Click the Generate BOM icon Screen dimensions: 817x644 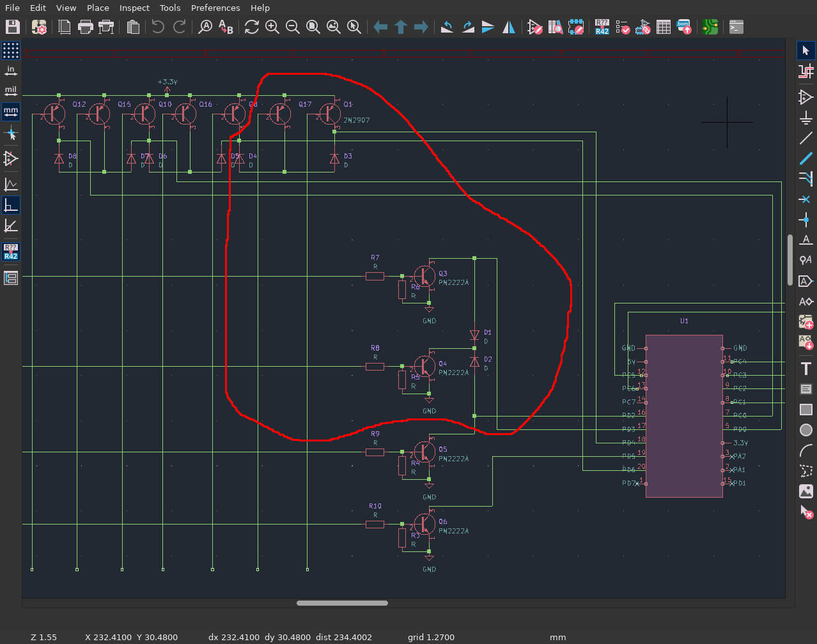tap(684, 27)
